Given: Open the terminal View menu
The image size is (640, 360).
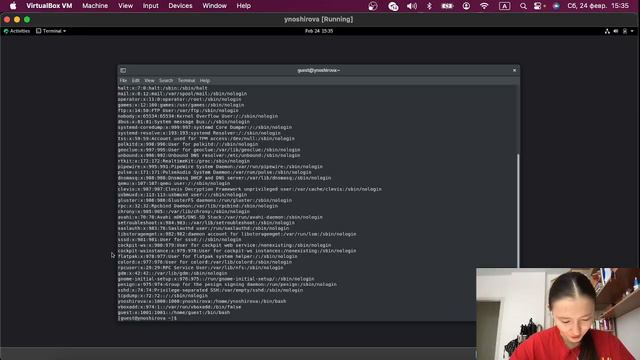Looking at the screenshot, I should pos(149,81).
